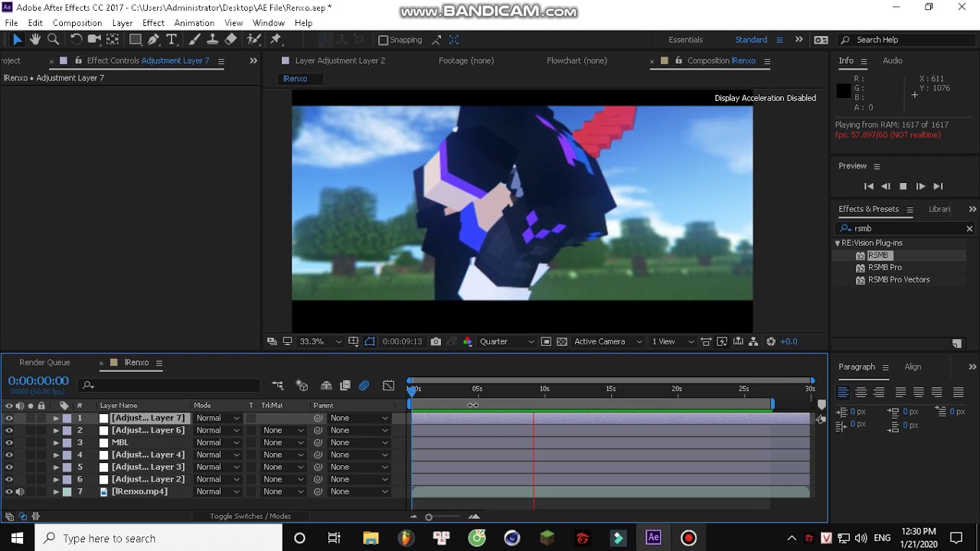Collapse the RE:Vision Plug-ins category

[838, 243]
